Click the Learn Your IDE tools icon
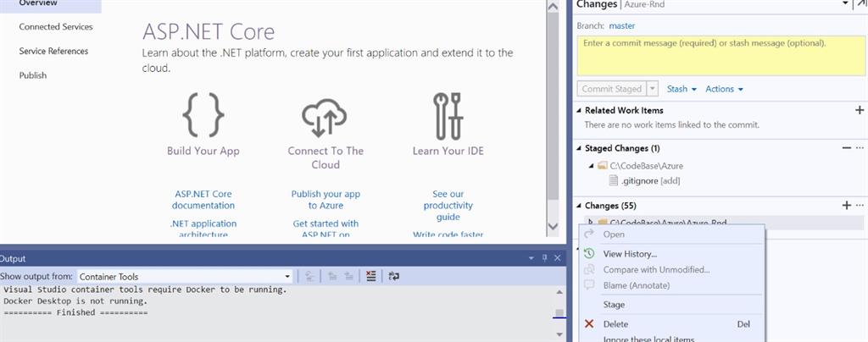868x342 pixels. click(448, 115)
